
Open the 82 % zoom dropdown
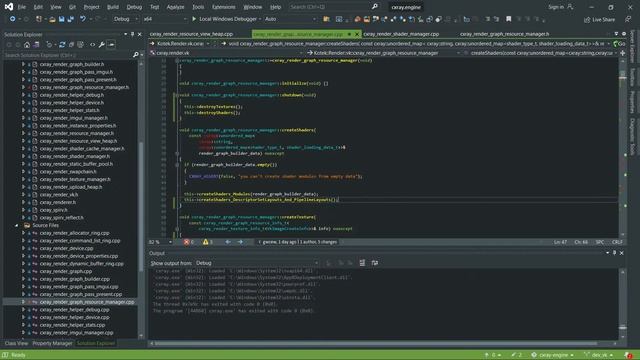(x=161, y=242)
